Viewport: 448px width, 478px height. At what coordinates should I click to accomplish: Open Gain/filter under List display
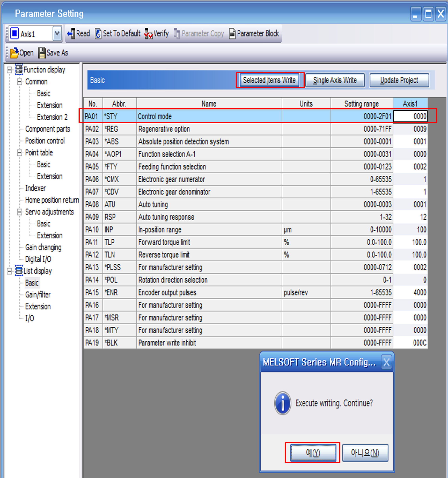pyautogui.click(x=38, y=295)
